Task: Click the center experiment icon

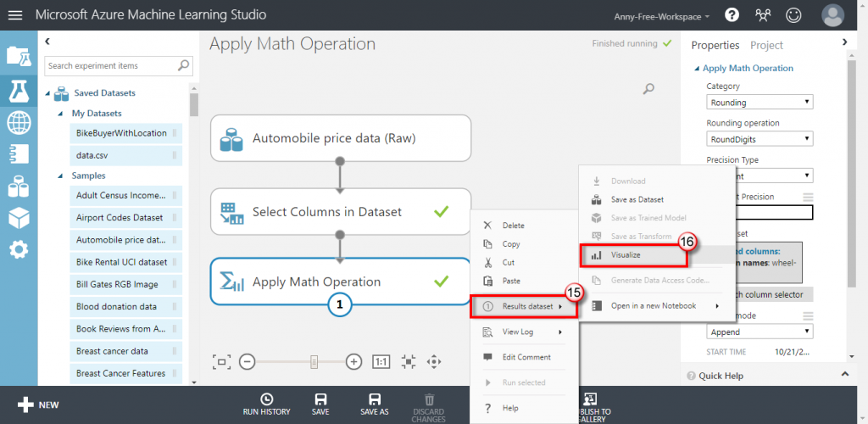Action: click(409, 362)
